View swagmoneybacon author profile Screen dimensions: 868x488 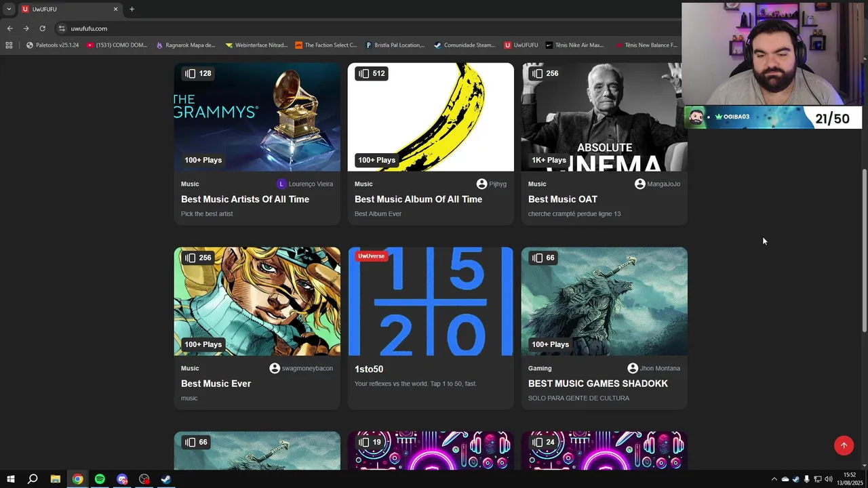[301, 368]
